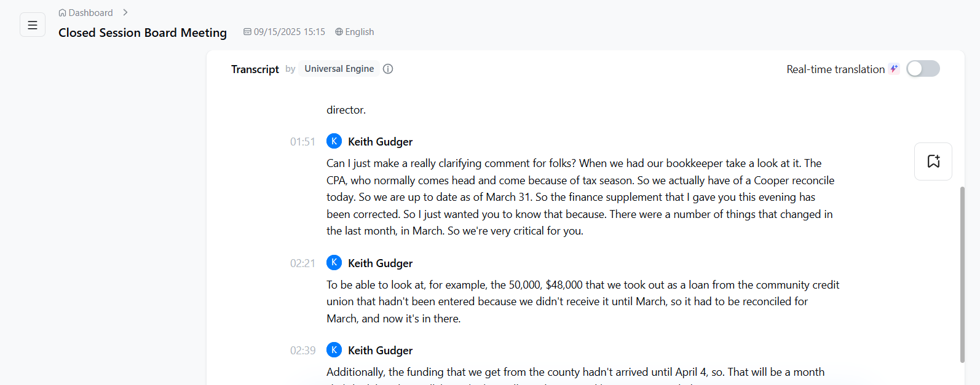This screenshot has height=385, width=980.
Task: Open the hamburger menu button
Action: pyautogui.click(x=33, y=25)
